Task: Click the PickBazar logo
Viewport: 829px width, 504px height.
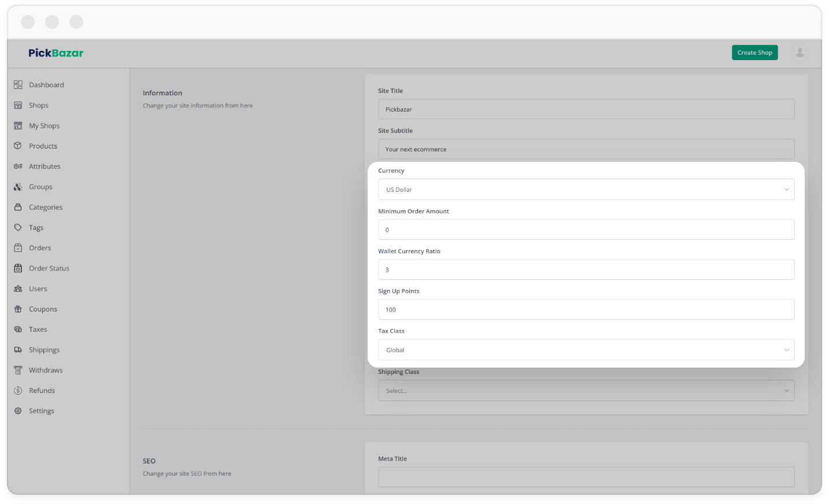Action: pos(55,53)
